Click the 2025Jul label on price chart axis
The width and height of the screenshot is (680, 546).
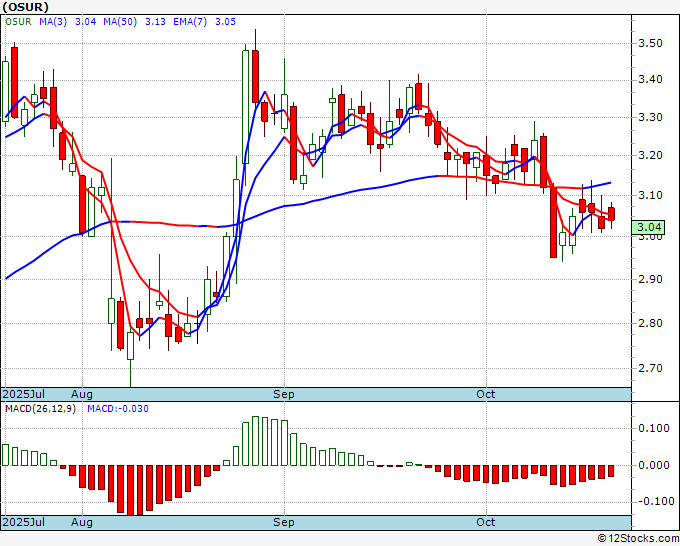[24, 394]
